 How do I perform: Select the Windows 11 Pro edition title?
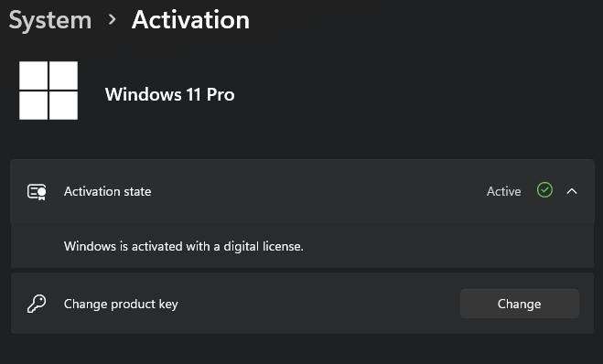169,94
